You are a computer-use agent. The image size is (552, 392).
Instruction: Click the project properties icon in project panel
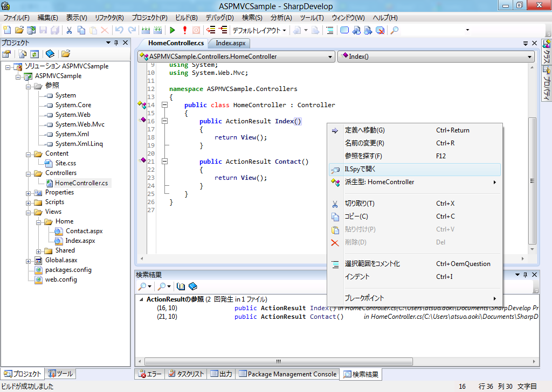click(x=6, y=54)
